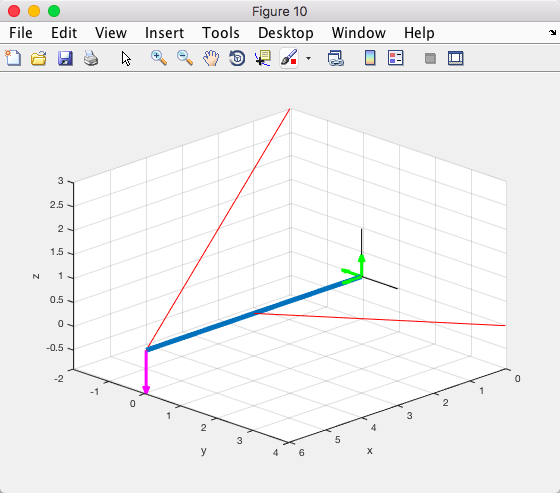Expand the Brush color dropdown arrow
This screenshot has height=493, width=560.
(x=309, y=58)
